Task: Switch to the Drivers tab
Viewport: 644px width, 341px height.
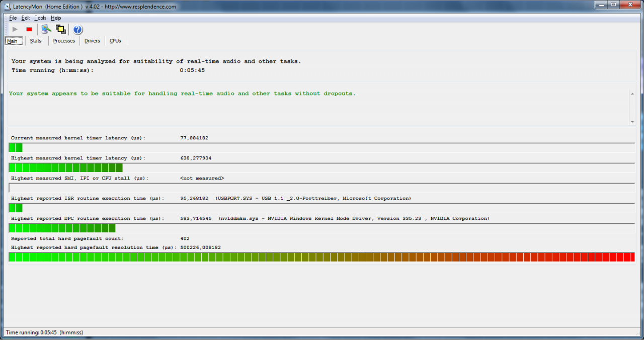Action: (92, 41)
